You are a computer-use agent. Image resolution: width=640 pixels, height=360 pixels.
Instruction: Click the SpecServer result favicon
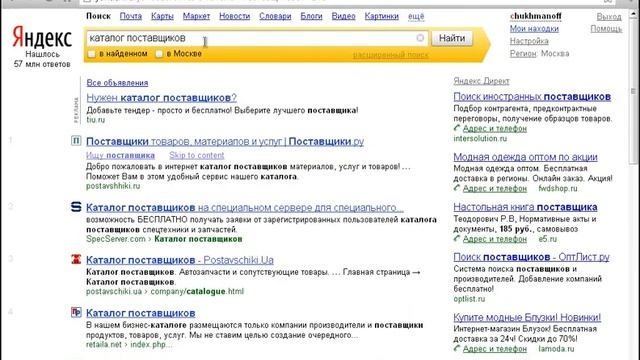point(76,207)
